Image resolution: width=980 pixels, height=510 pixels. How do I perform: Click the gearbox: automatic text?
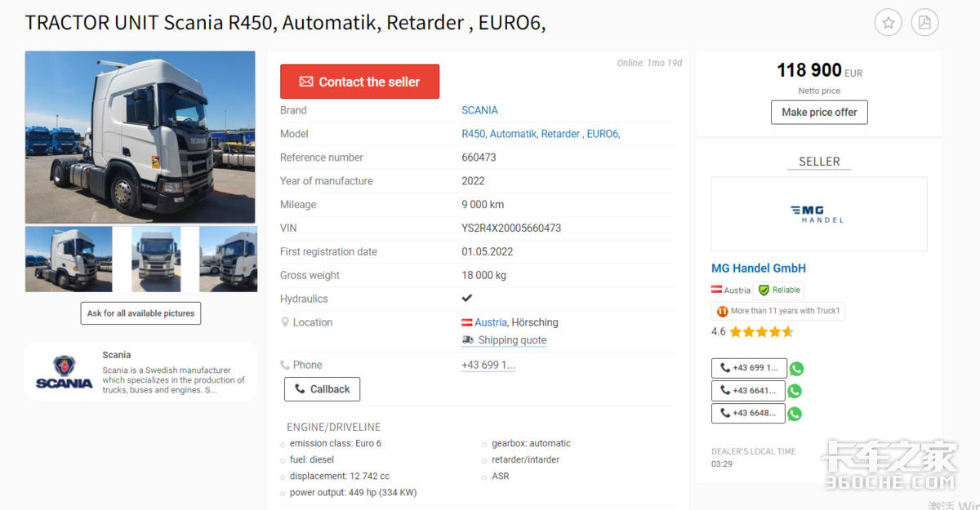coord(531,444)
